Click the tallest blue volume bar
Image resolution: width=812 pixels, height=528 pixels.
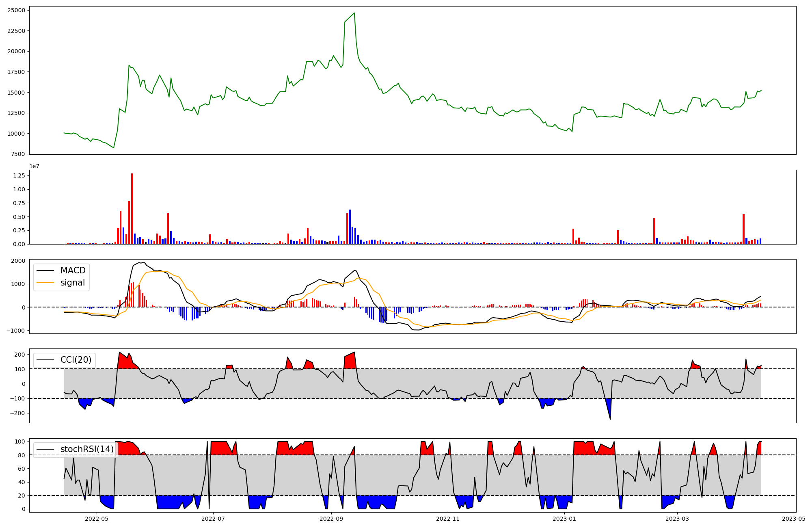point(350,227)
